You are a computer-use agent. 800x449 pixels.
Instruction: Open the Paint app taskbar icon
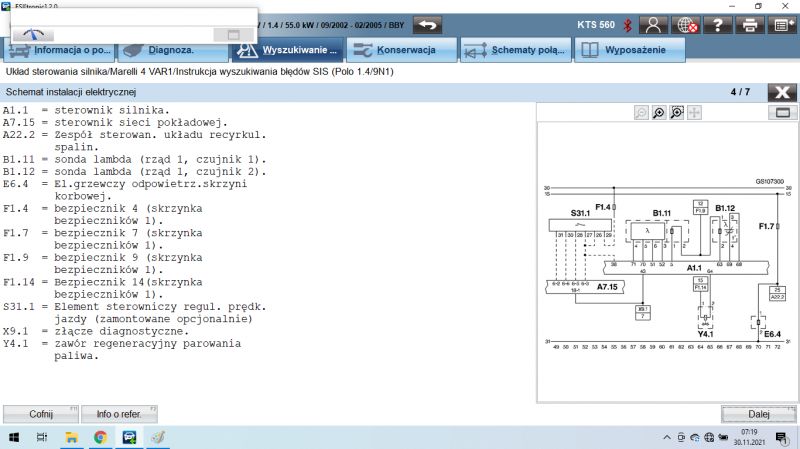point(158,437)
